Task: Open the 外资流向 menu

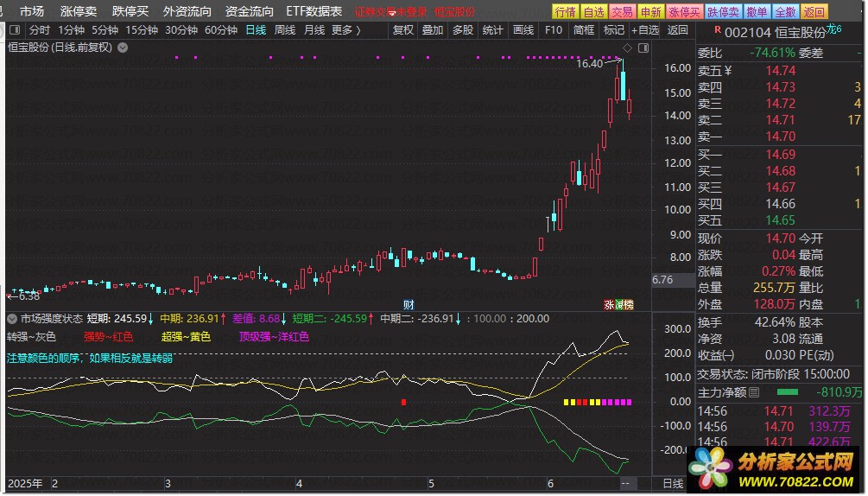Action: (187, 11)
